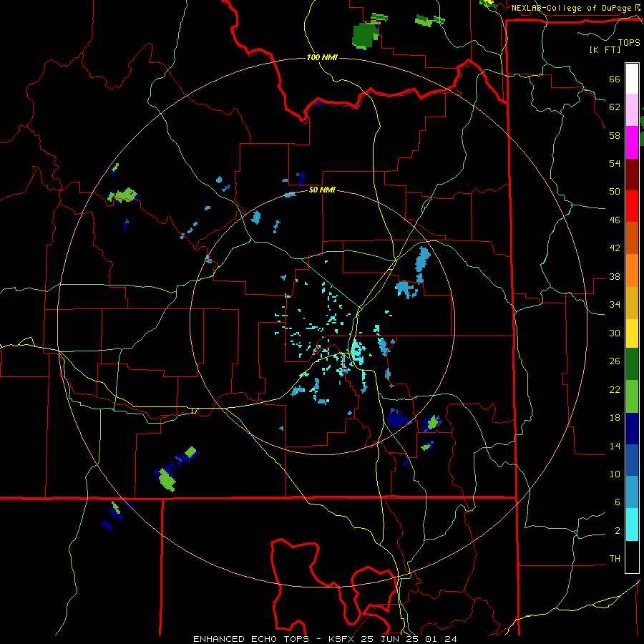Click the black TH legend swatch

(632, 557)
